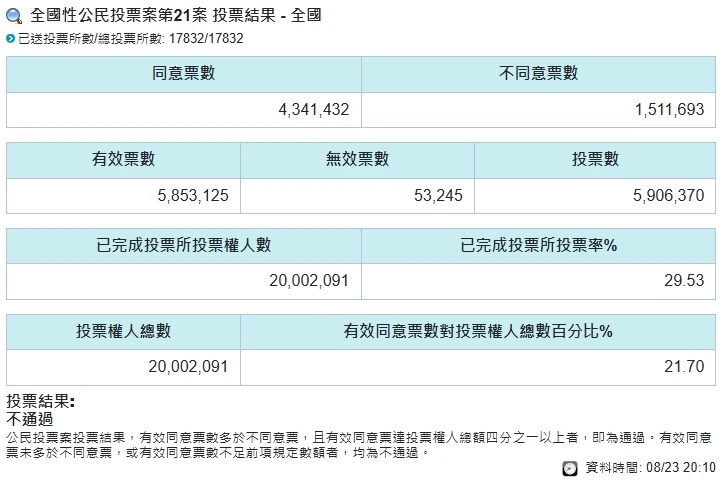Select the valid votes value 5,853,125
Image resolution: width=726 pixels, height=484 pixels.
pos(193,195)
